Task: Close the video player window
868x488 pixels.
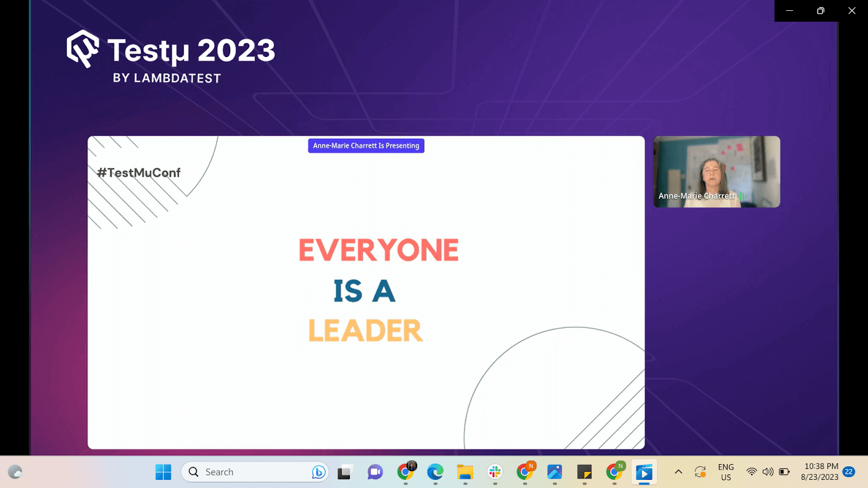Action: pos(852,11)
